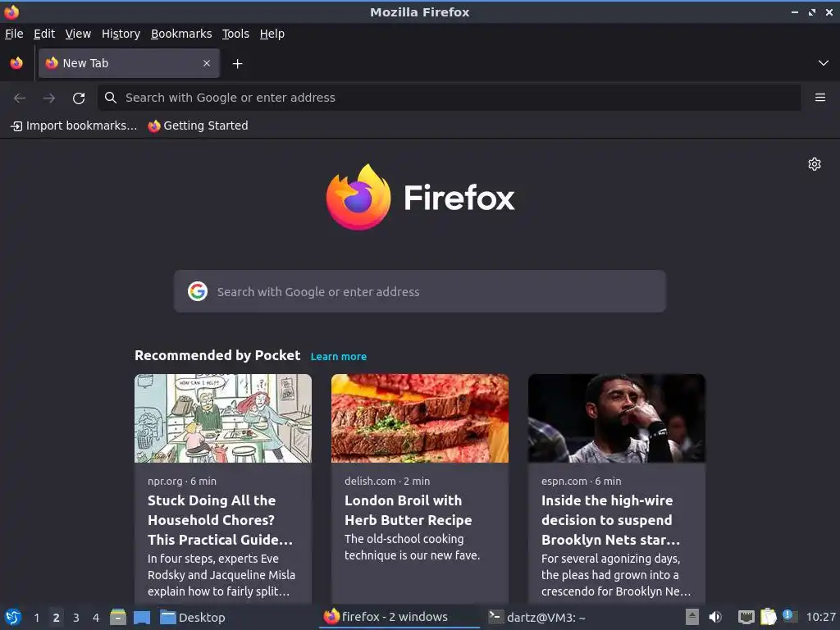
Task: Open the file manager taskbar icon
Action: 118,617
